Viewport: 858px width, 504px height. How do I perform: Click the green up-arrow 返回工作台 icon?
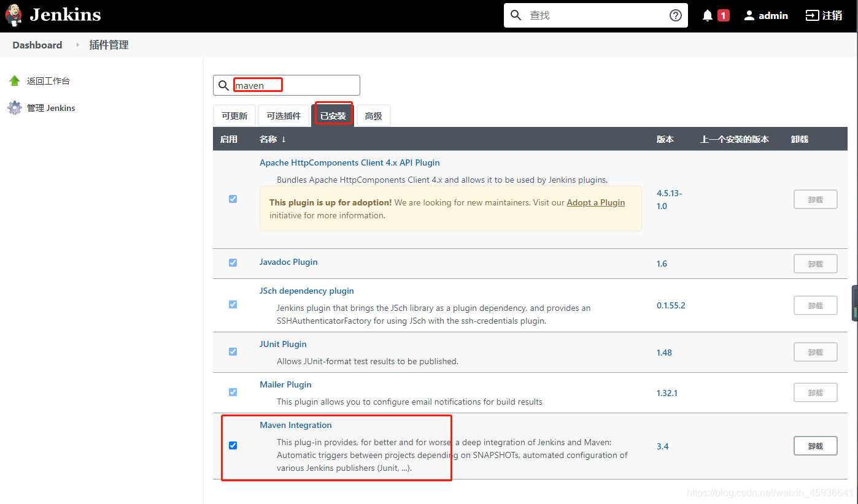[15, 81]
